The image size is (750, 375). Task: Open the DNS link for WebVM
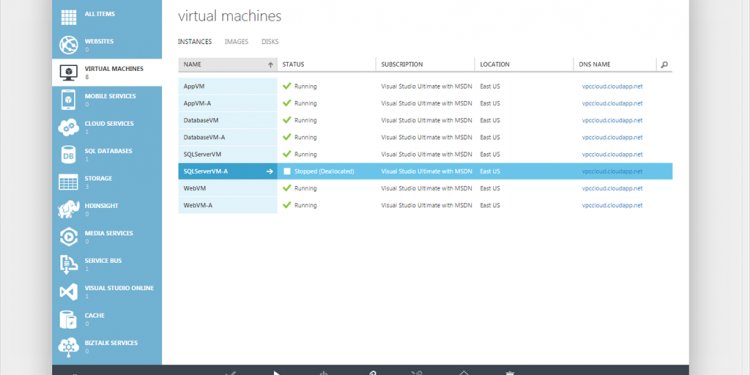point(612,188)
